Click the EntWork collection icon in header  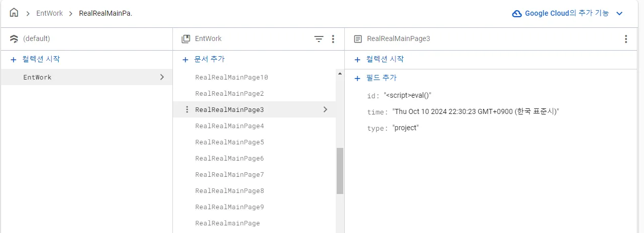186,38
